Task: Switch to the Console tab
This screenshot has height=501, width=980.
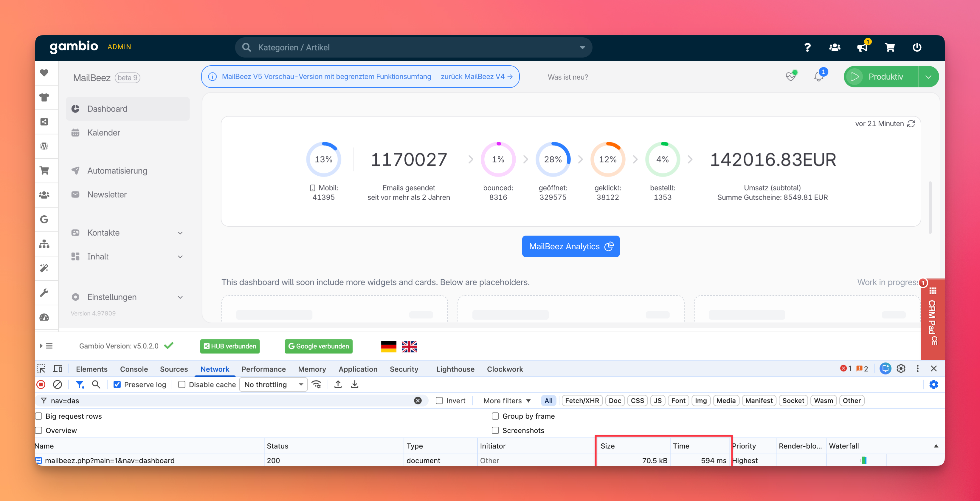Action: coord(134,369)
